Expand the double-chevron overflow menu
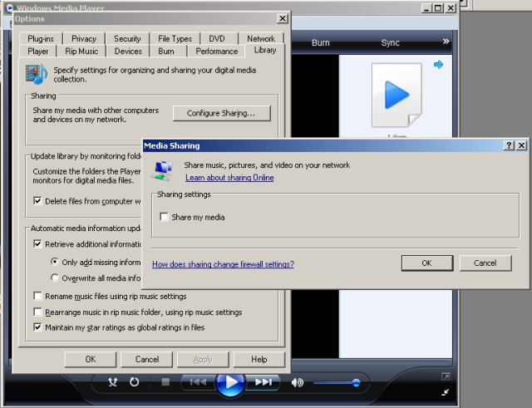The height and width of the screenshot is (408, 532). pyautogui.click(x=446, y=42)
